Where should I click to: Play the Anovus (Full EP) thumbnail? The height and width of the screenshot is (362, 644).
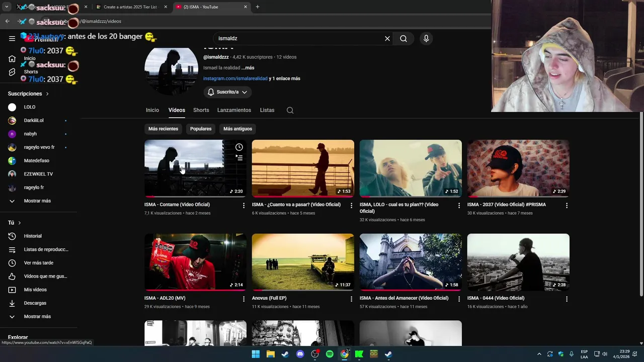[303, 262]
